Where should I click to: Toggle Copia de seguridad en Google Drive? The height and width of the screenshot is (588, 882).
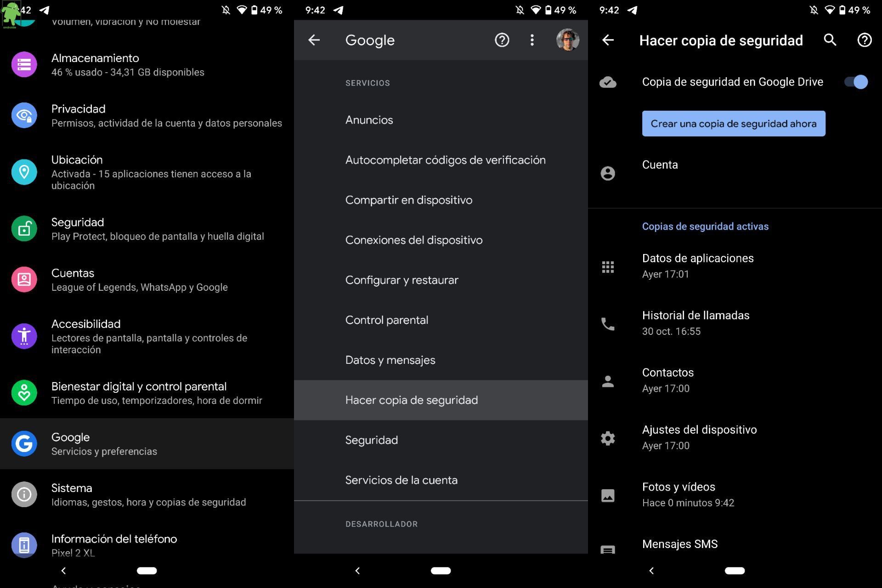[856, 82]
